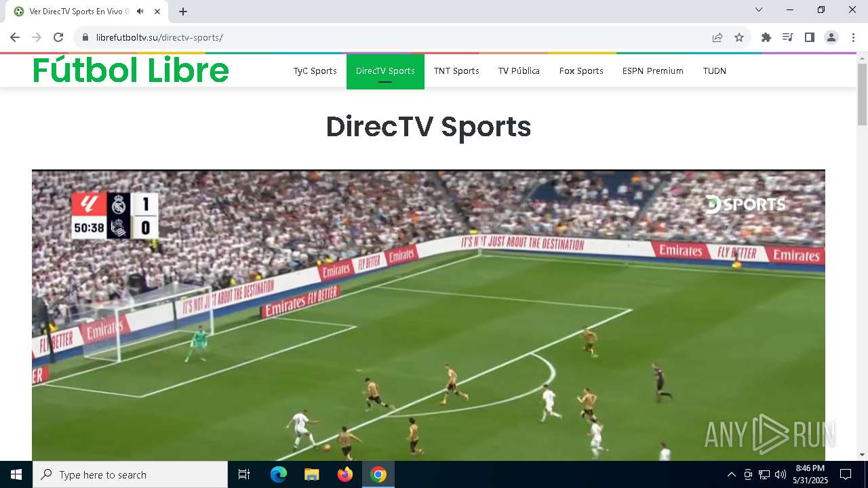Open TyC Sports channel
This screenshot has width=868, height=488.
[315, 71]
